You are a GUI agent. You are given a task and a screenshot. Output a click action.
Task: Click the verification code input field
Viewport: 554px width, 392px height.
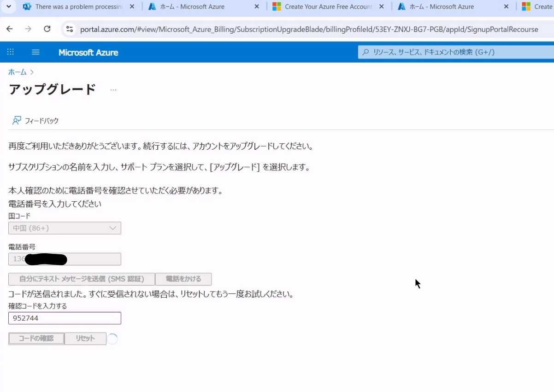(65, 318)
